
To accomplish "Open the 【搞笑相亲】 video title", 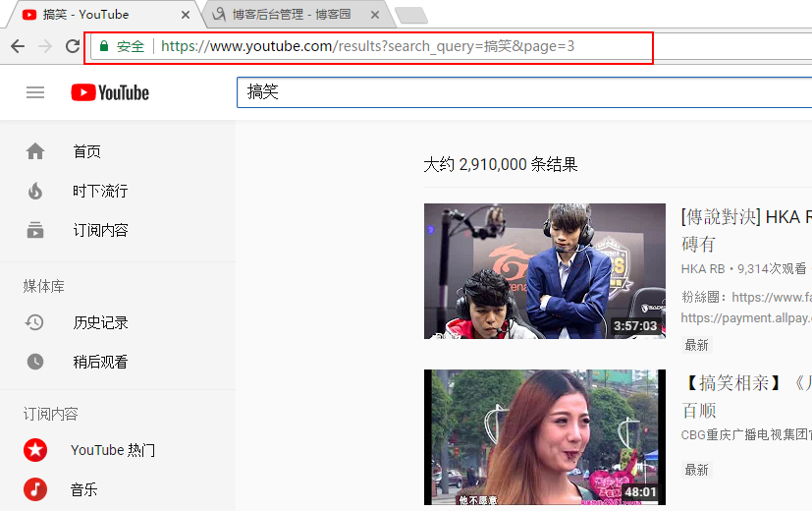I will [x=746, y=396].
